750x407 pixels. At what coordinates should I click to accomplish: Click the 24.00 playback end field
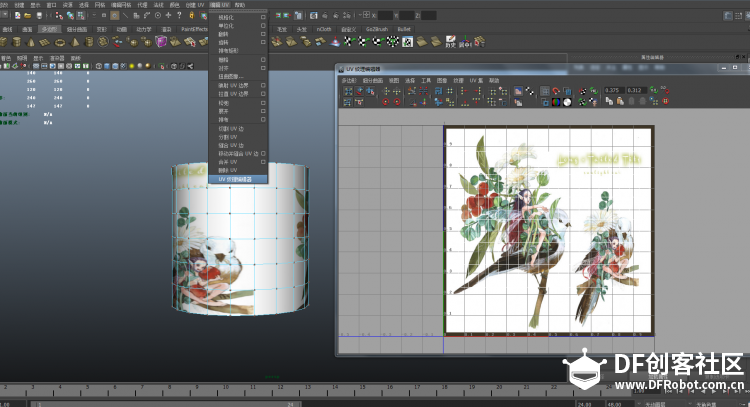590,404
